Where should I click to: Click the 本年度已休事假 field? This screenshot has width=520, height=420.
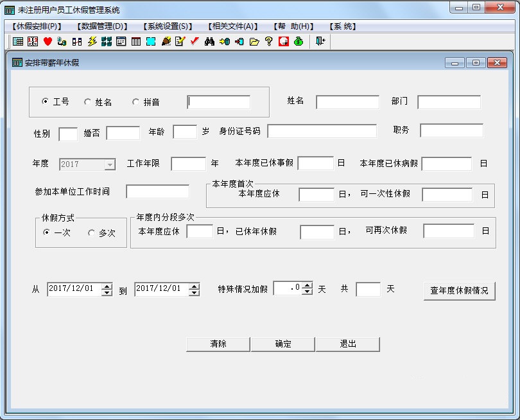(315, 163)
